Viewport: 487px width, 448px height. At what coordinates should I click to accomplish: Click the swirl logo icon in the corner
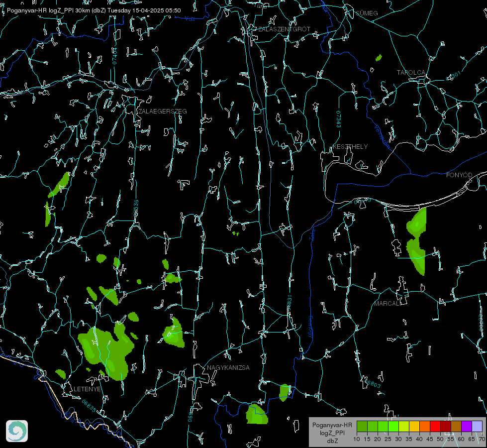tap(17, 431)
